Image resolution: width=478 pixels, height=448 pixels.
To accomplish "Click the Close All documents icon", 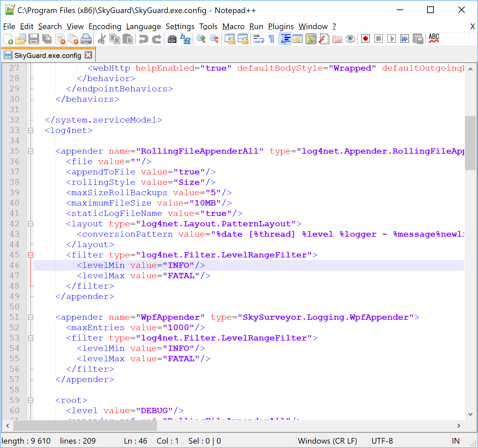I will click(x=73, y=39).
